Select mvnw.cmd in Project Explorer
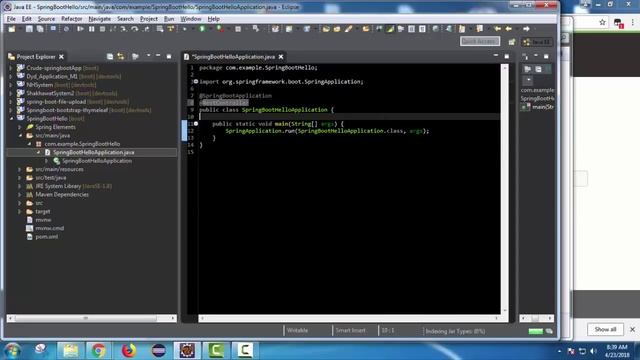This screenshot has height=360, width=640. (49, 228)
